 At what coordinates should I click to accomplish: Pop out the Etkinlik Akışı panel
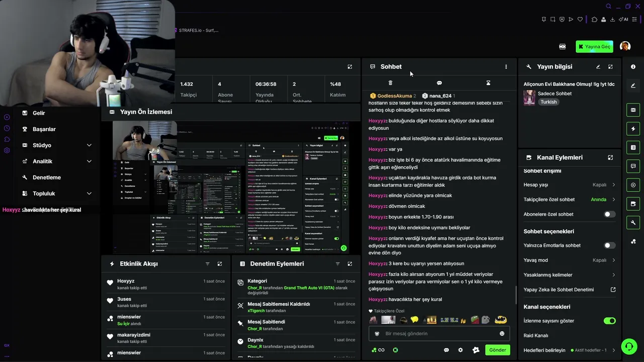point(219,263)
